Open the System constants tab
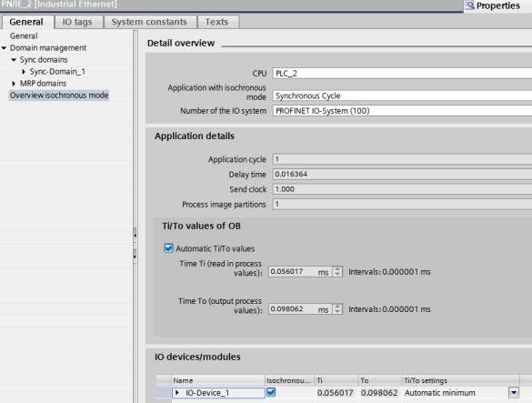This screenshot has width=532, height=403. [149, 22]
